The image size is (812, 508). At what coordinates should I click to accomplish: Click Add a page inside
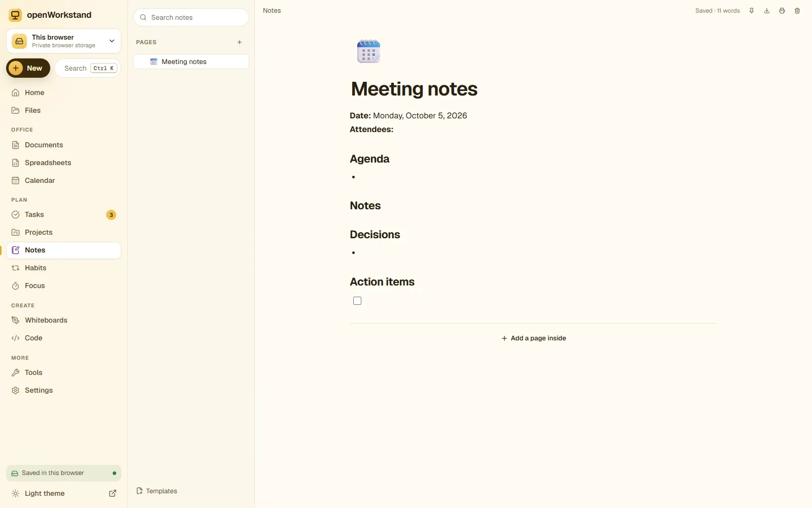(x=533, y=338)
